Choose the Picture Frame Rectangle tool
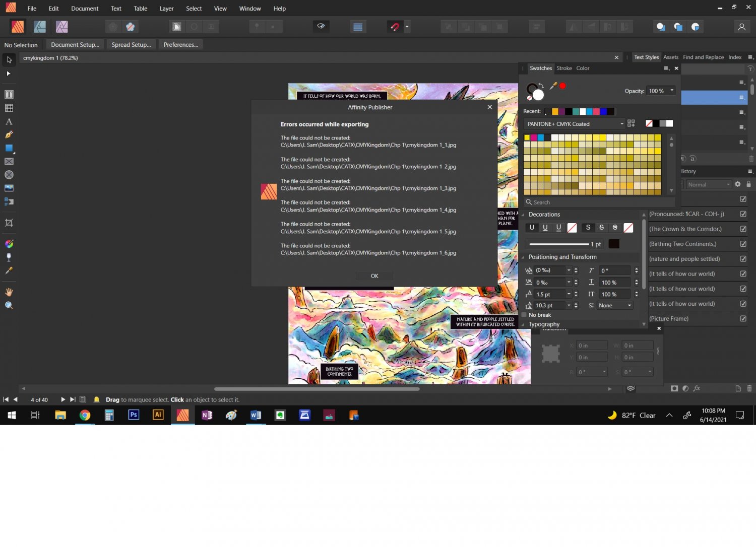This screenshot has height=547, width=756. [x=9, y=162]
